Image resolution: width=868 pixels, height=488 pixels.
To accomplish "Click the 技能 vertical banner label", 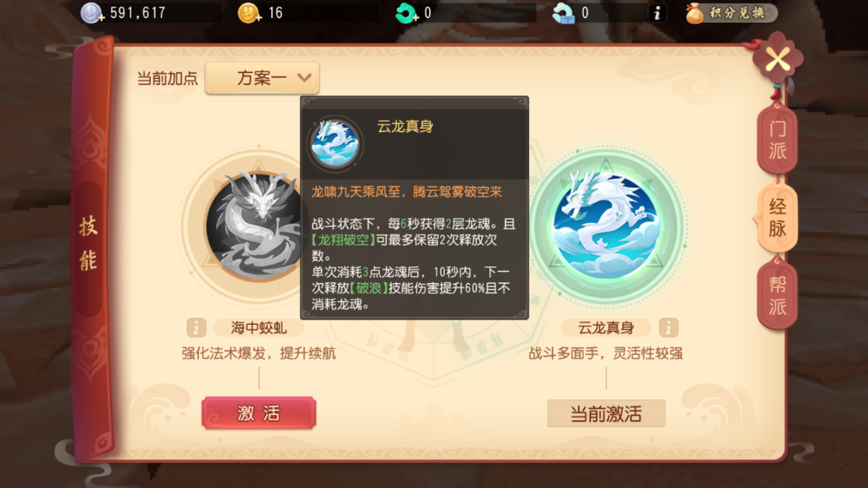I will click(89, 244).
